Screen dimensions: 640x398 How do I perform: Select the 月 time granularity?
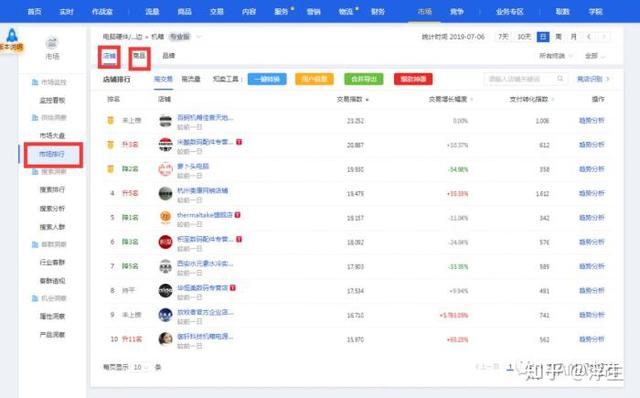pos(573,37)
